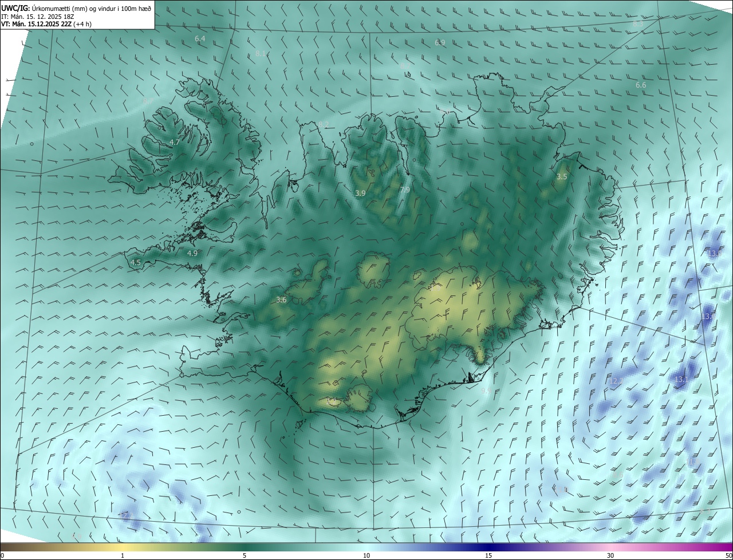Viewport: 733px width, 560px height.
Task: Click the color scale tick label 10
Action: coord(366,555)
